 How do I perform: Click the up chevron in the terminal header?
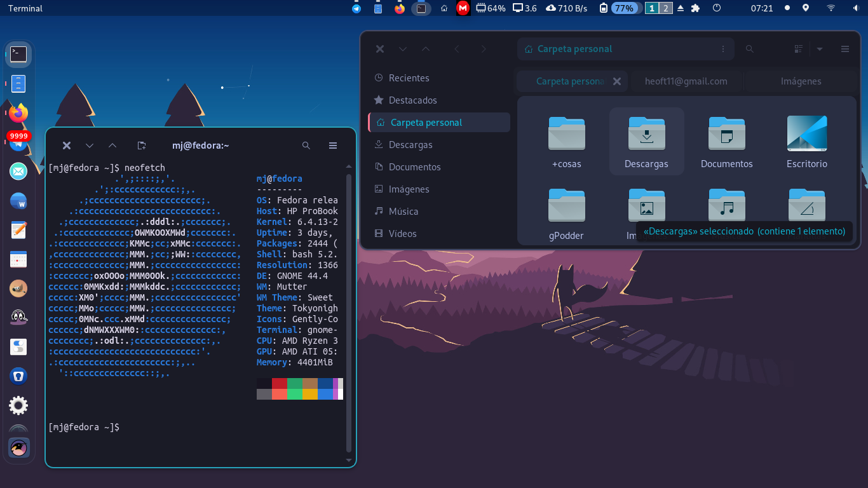[112, 146]
